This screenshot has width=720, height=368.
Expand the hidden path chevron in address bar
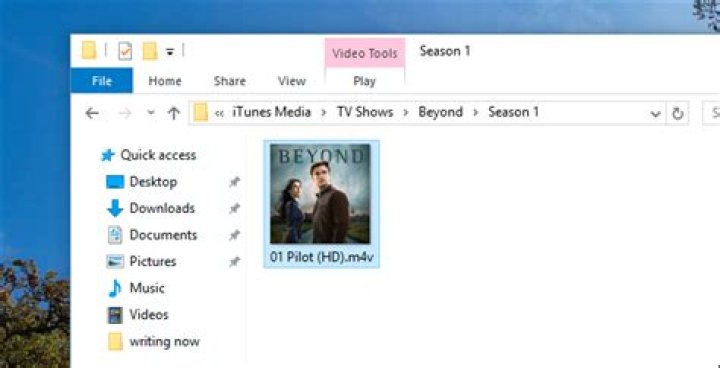point(219,113)
